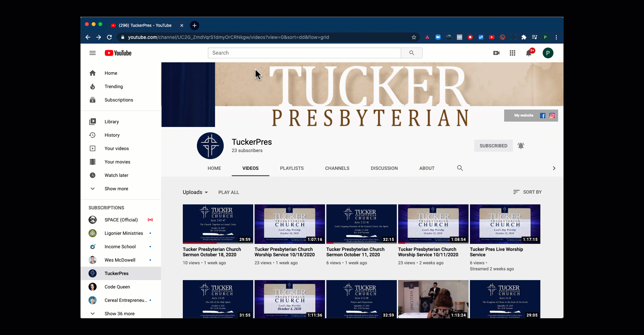644x335 pixels.
Task: Click the YouTube logo
Action: click(x=118, y=53)
